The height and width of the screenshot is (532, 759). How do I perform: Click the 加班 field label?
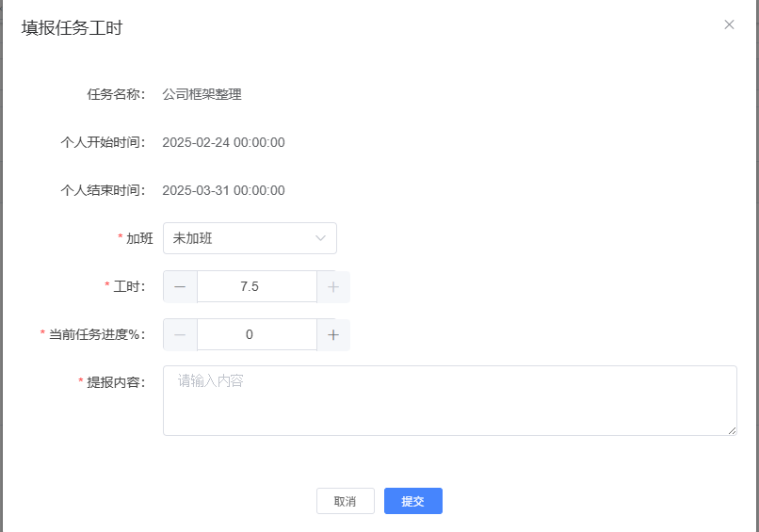[139, 238]
